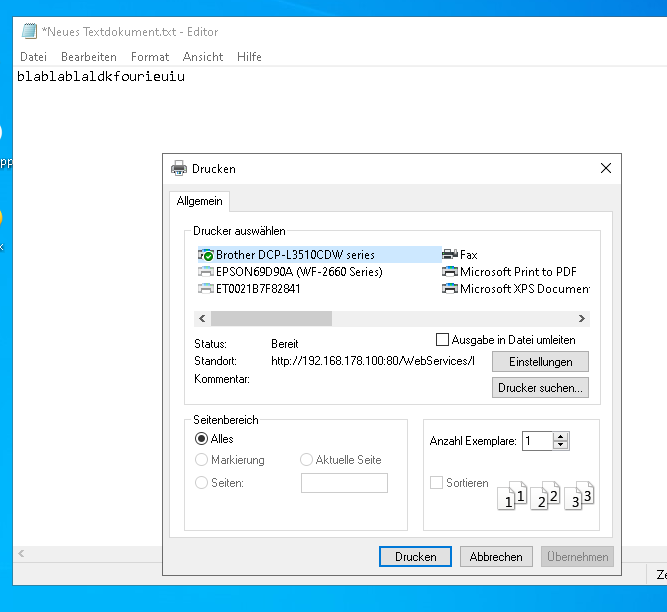Increase Anzahl Exemplare with up arrow
This screenshot has height=612, width=667.
click(x=561, y=437)
